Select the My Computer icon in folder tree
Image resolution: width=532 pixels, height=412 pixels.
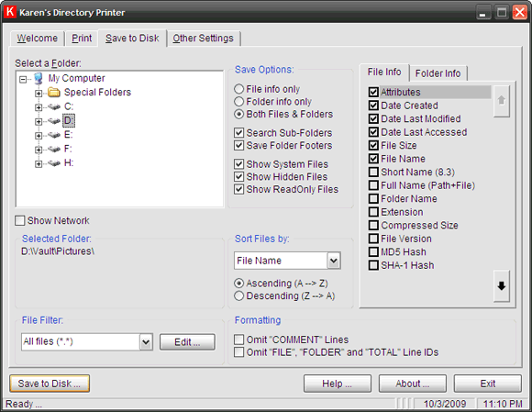(39, 78)
